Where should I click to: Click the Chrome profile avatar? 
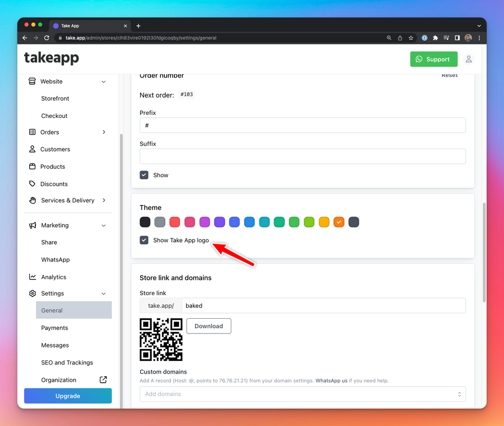pyautogui.click(x=468, y=38)
